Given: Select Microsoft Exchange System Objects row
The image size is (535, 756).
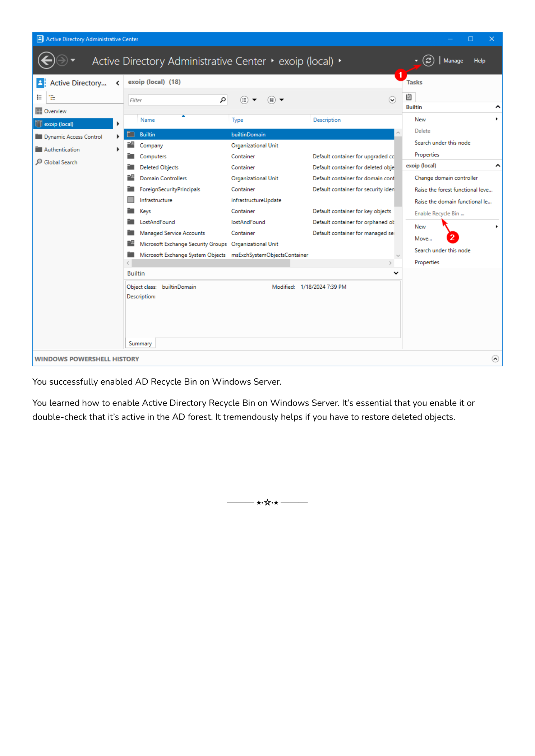Looking at the screenshot, I should coord(259,255).
